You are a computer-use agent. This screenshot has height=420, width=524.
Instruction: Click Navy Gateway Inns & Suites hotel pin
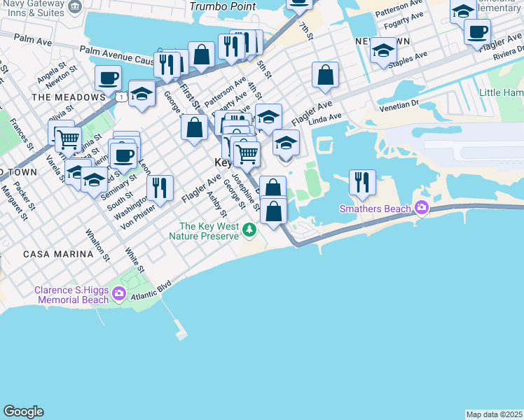(x=75, y=7)
